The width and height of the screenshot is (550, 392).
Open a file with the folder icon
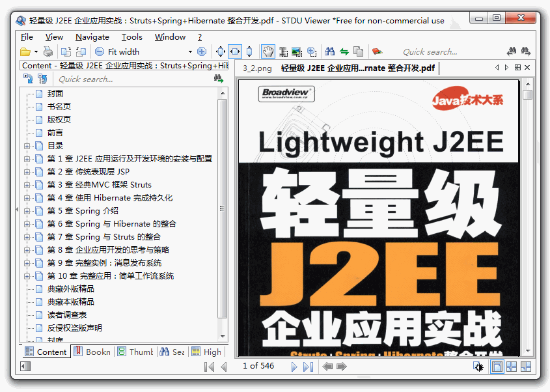(x=25, y=52)
